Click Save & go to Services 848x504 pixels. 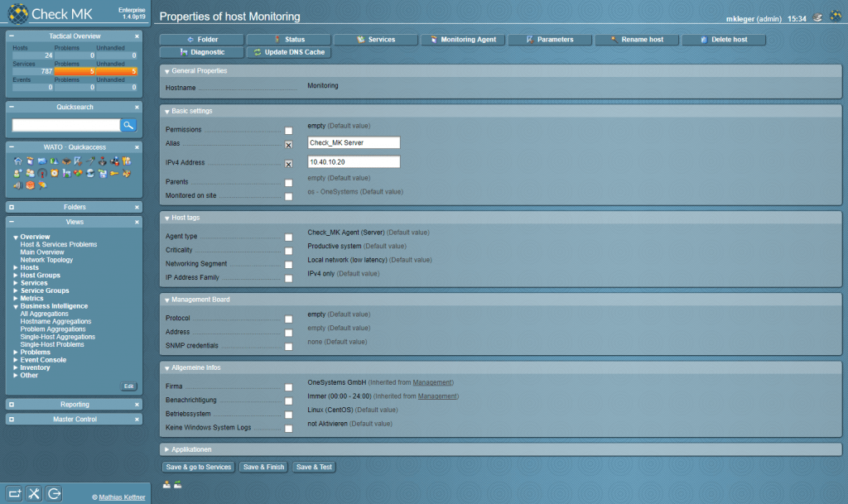[199, 468]
